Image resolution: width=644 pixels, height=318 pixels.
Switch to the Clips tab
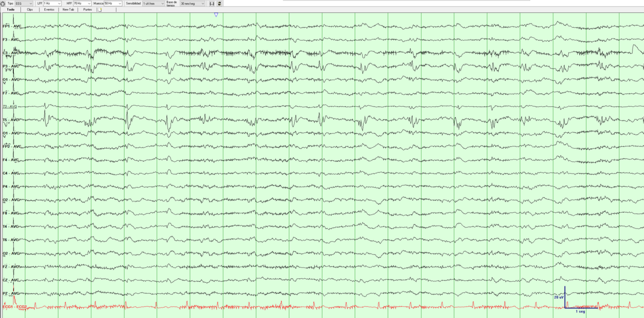coord(29,9)
